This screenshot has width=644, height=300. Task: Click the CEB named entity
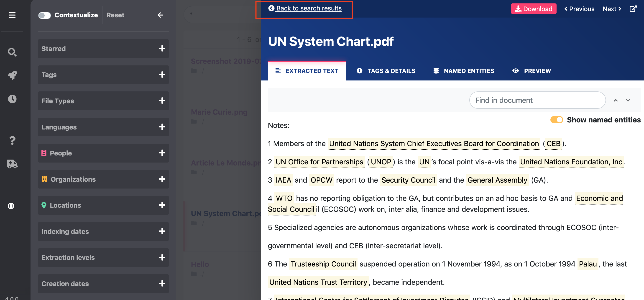(x=553, y=144)
